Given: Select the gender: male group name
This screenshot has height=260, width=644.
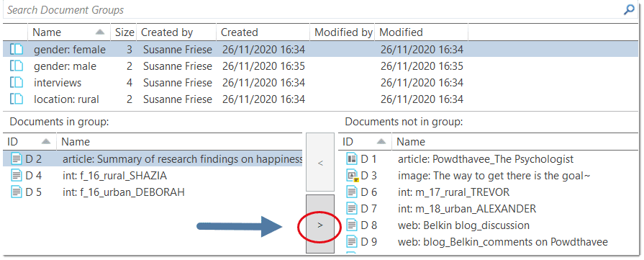Looking at the screenshot, I should tap(65, 66).
